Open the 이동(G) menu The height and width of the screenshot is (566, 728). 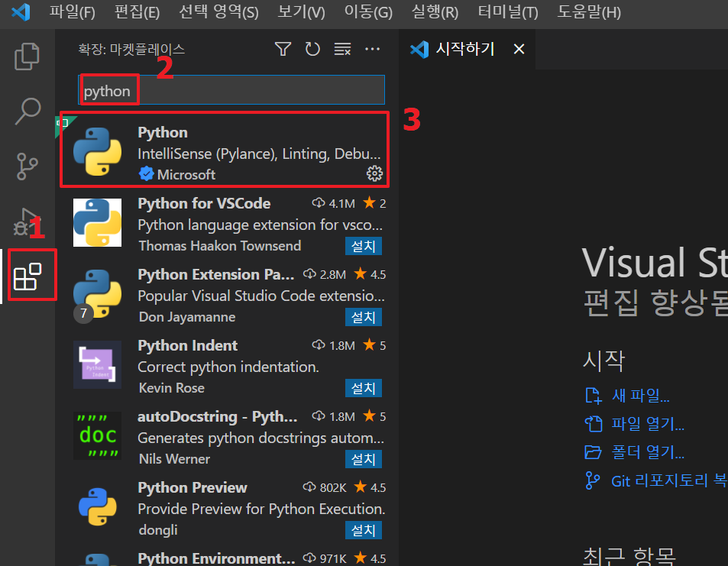[368, 11]
